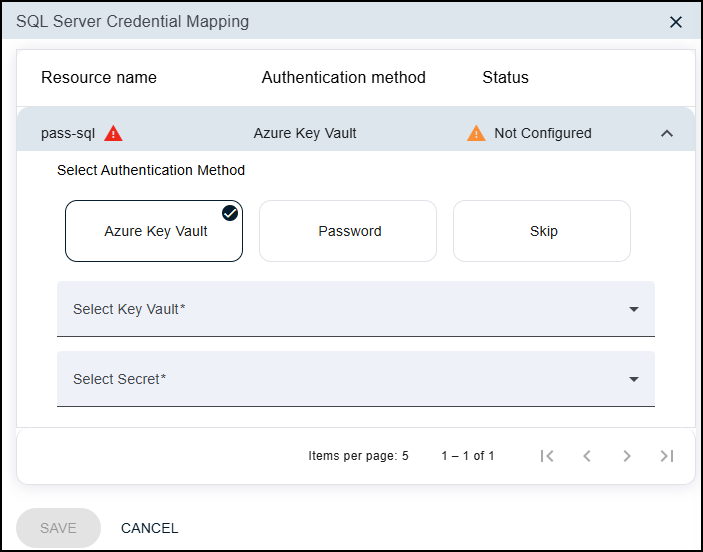Screen dimensions: 703x552
Task: Click the arrow of the Select Secret field
Action: coord(634,379)
